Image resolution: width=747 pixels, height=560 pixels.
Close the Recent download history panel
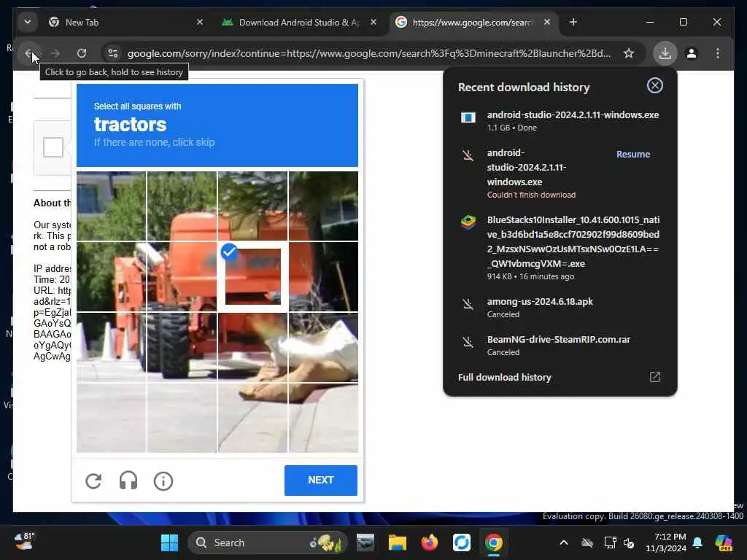click(654, 86)
